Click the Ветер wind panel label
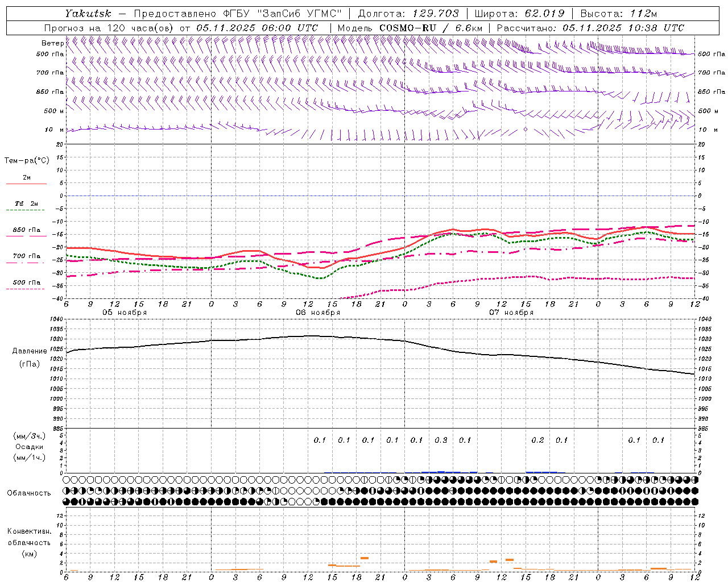 click(x=52, y=43)
